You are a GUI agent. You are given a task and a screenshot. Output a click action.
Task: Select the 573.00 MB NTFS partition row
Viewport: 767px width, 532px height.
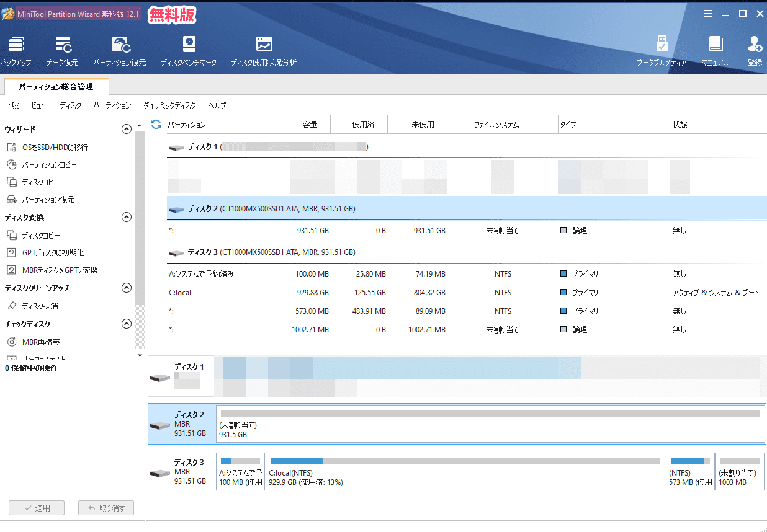click(467, 311)
